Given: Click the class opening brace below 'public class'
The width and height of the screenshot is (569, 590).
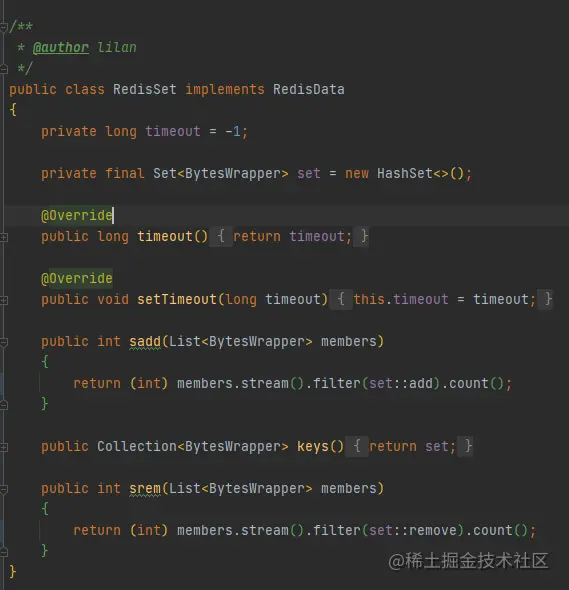Looking at the screenshot, I should [x=12, y=110].
